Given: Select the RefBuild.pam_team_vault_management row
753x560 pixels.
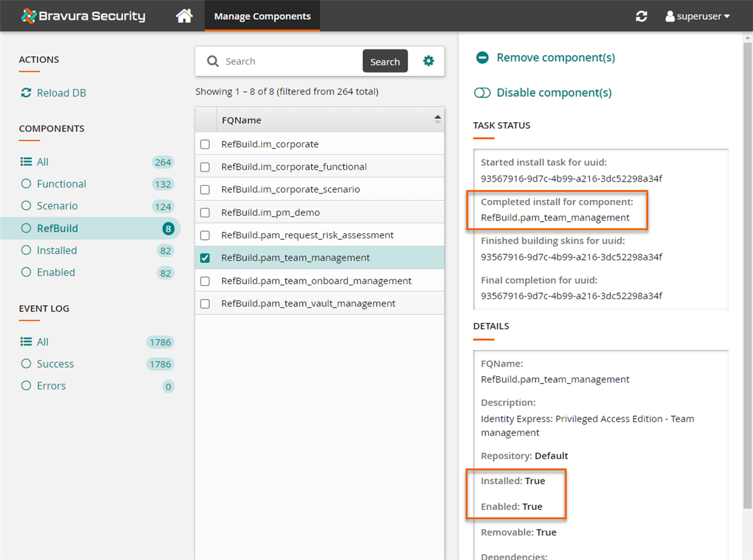Looking at the screenshot, I should point(308,304).
